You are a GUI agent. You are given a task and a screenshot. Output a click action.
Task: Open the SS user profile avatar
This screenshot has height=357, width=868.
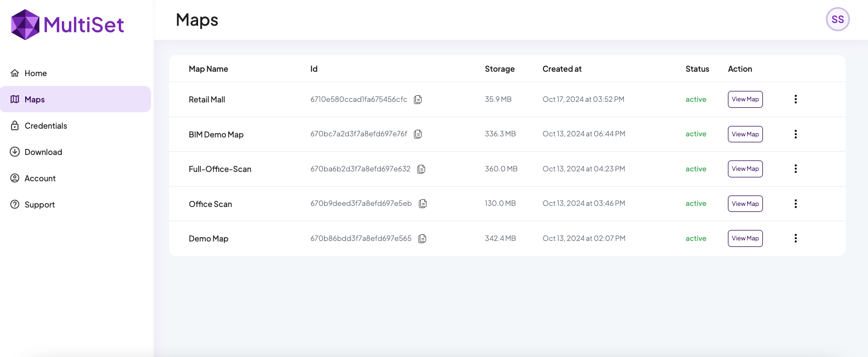837,20
